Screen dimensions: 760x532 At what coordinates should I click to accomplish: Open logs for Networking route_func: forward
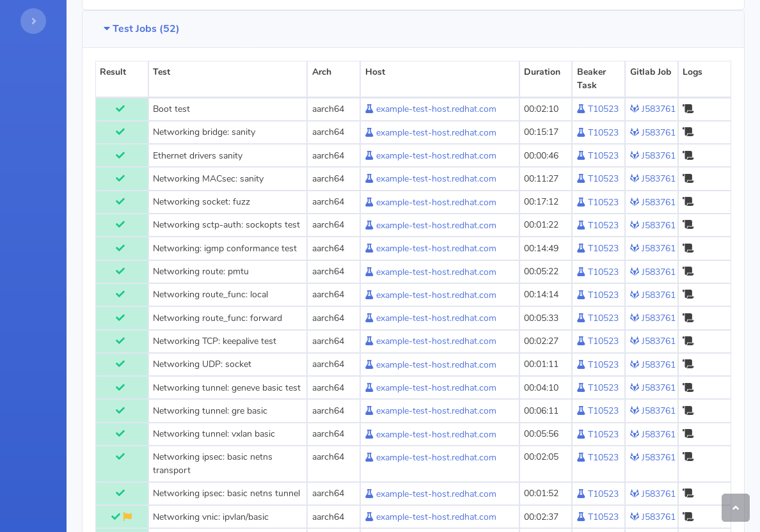coord(688,318)
